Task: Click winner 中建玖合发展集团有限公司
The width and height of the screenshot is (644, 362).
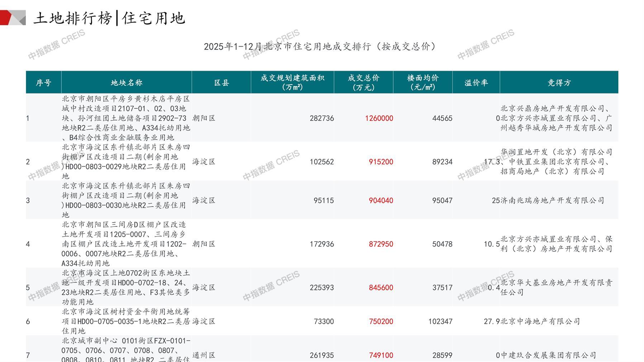Action: (548, 356)
